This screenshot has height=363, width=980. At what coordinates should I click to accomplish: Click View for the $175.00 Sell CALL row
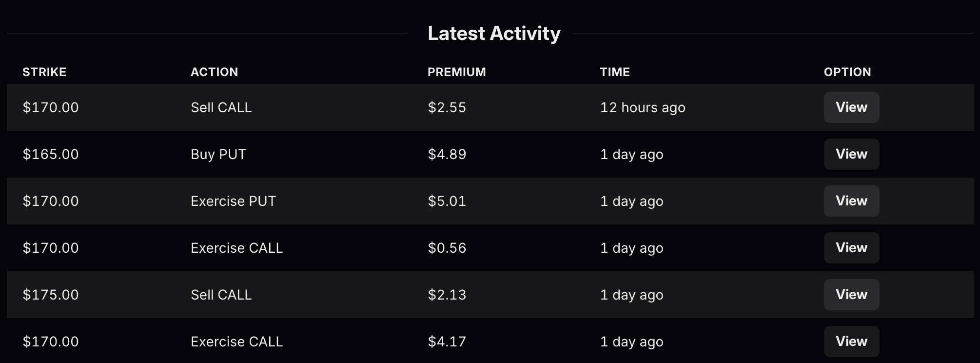[x=851, y=295]
